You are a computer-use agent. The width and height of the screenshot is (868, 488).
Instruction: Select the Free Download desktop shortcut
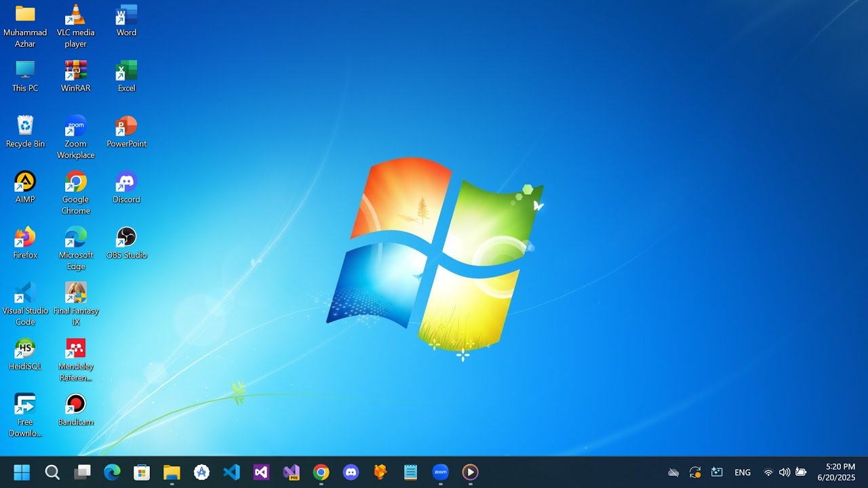click(x=25, y=415)
